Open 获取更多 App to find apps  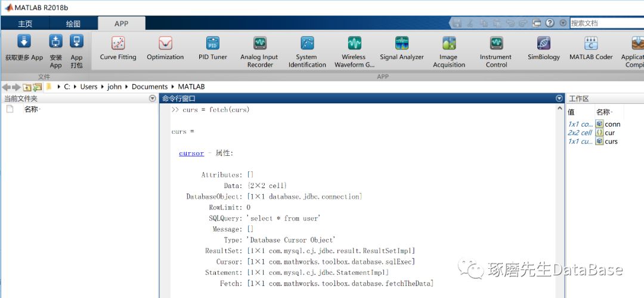(24, 47)
